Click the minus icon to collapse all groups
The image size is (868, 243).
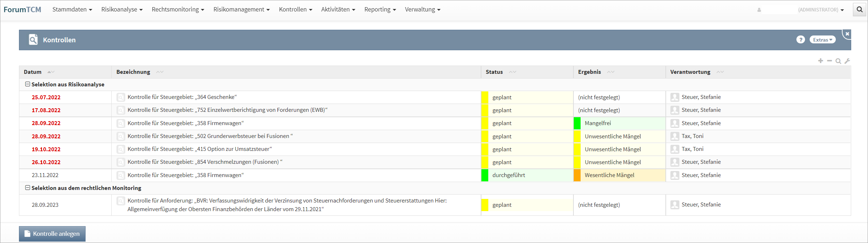(x=829, y=61)
